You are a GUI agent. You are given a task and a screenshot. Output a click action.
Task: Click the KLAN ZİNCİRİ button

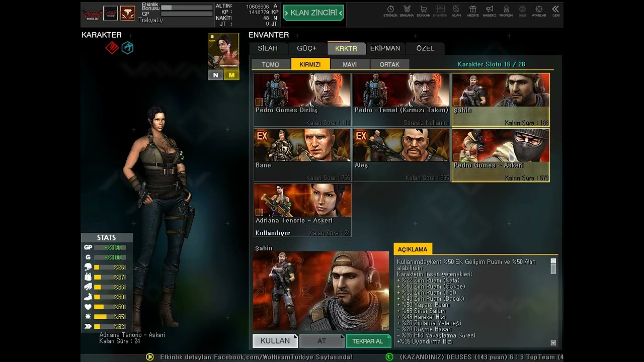(313, 13)
